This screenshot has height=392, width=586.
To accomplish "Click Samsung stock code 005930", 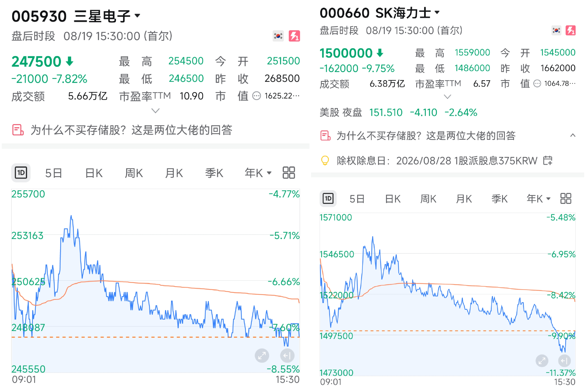I will coord(39,16).
